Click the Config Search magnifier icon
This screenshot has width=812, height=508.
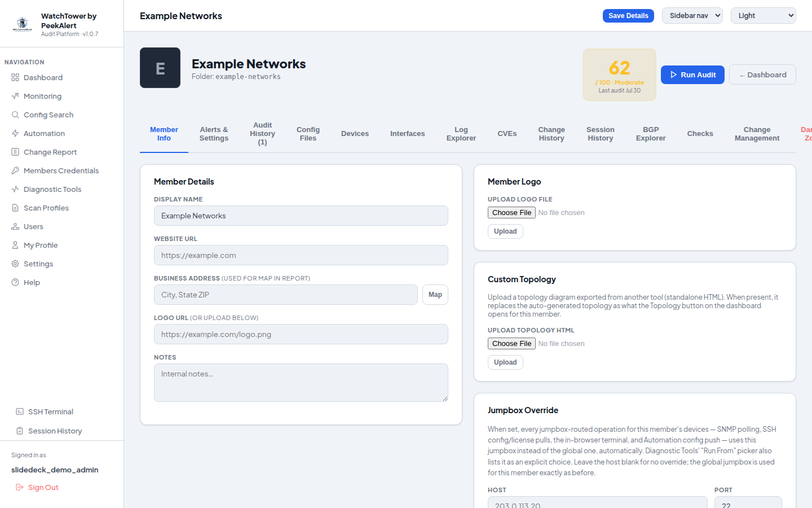click(15, 115)
